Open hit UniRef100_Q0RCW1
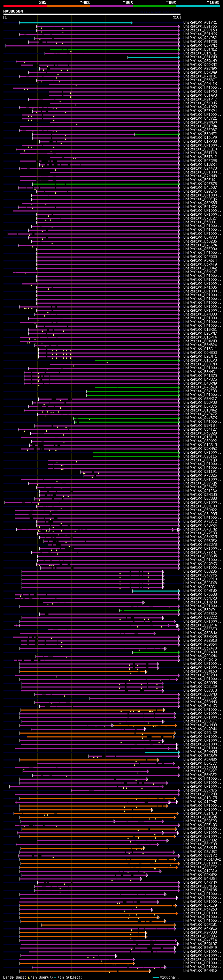The width and height of the screenshot is (223, 980). point(200,924)
